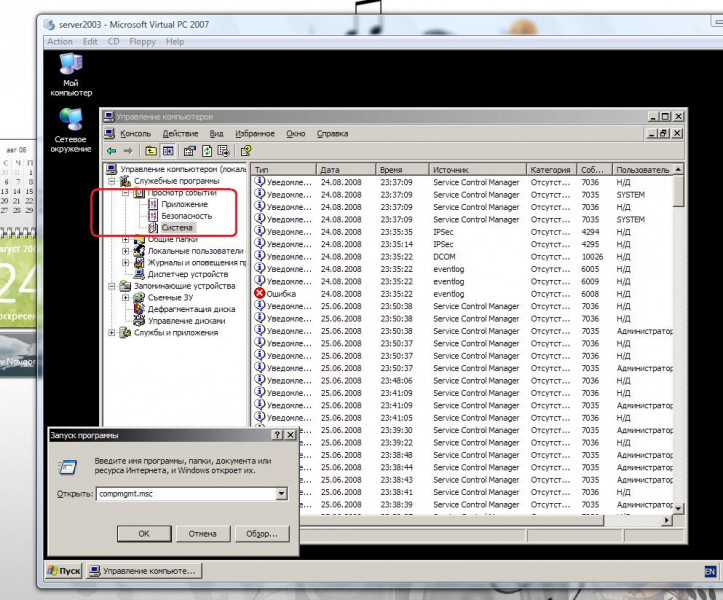Open Properties via the toolbar icon
The image size is (723, 600).
click(x=190, y=151)
